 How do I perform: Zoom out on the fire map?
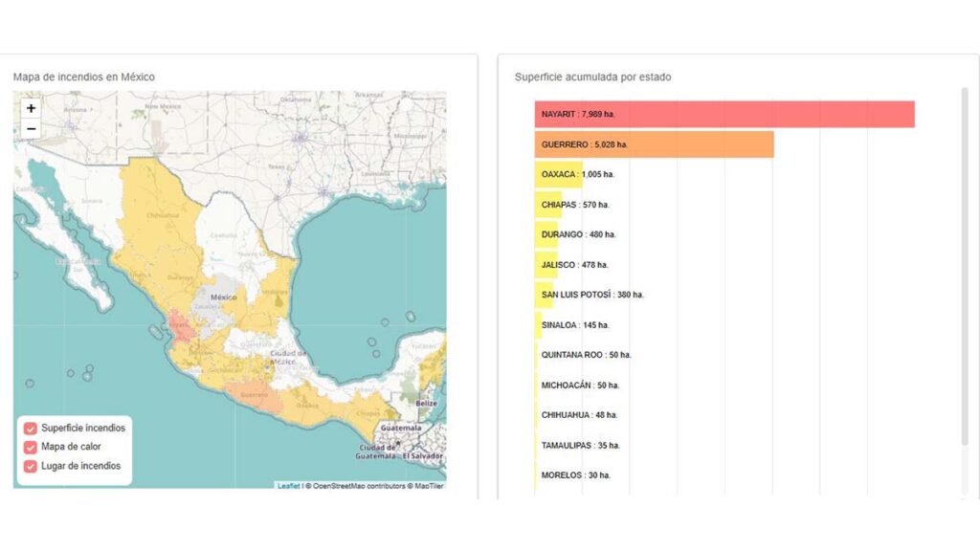coord(31,129)
